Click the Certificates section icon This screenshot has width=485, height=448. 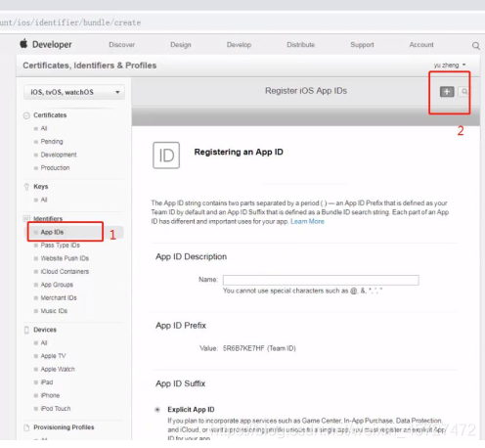point(26,115)
